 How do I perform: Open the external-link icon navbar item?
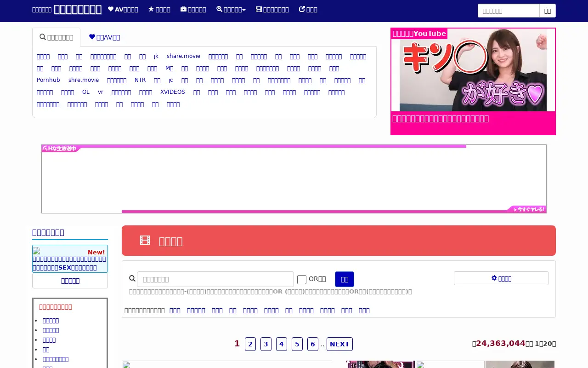pos(308,10)
